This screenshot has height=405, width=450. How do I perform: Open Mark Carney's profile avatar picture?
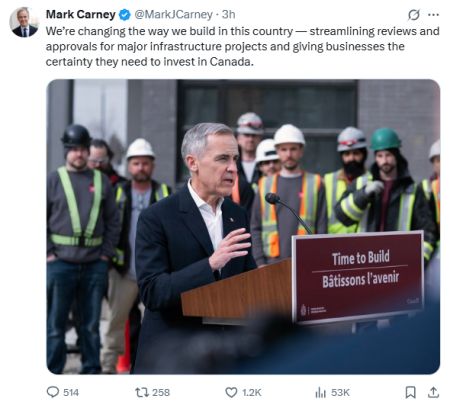pyautogui.click(x=24, y=22)
